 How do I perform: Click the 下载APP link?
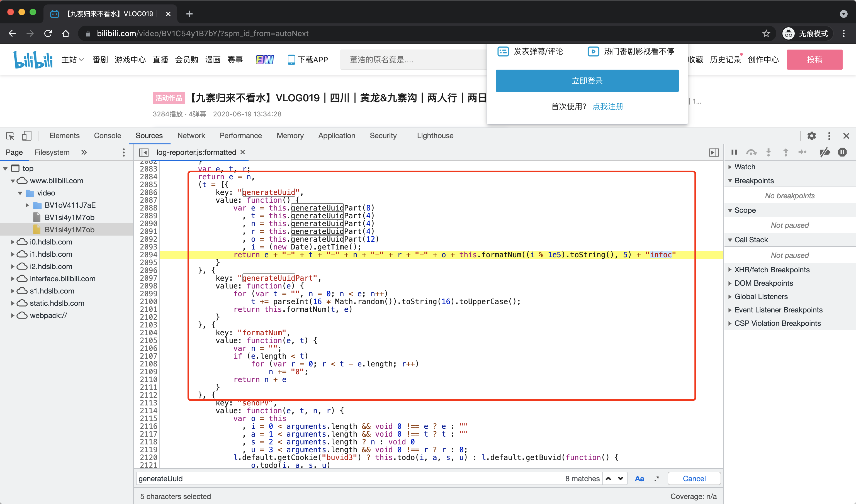pyautogui.click(x=308, y=60)
